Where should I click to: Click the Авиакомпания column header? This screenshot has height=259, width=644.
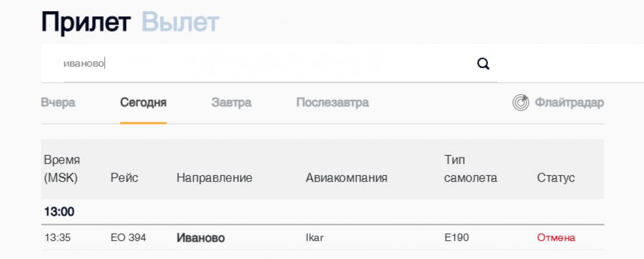coord(346,178)
